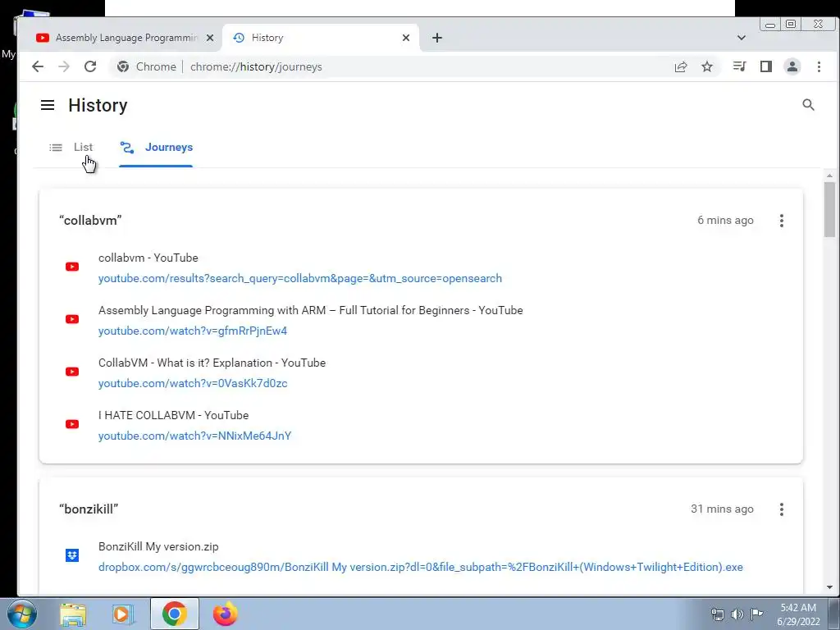Click the "6 mins ago" timestamp

coord(725,220)
